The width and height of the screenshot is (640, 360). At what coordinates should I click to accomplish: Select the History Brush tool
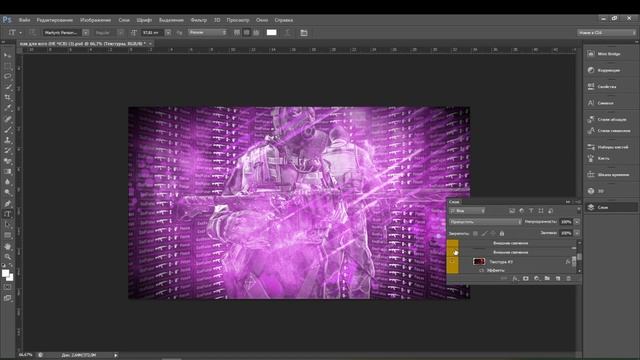coord(7,151)
